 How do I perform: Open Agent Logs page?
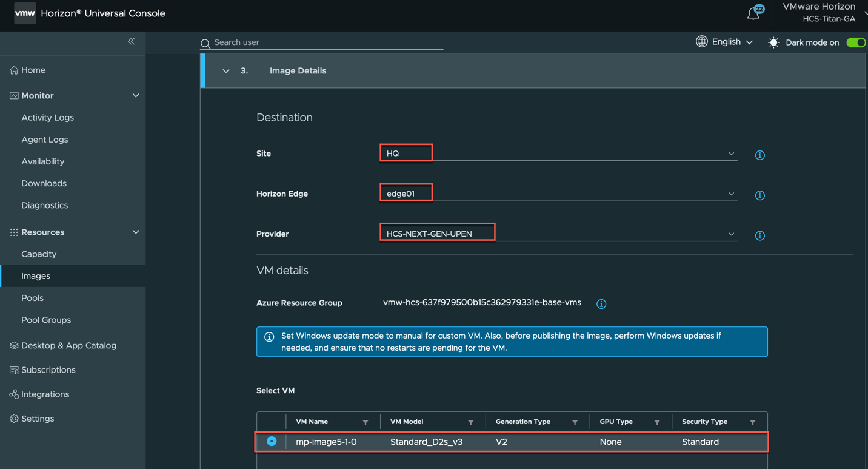[x=45, y=140]
